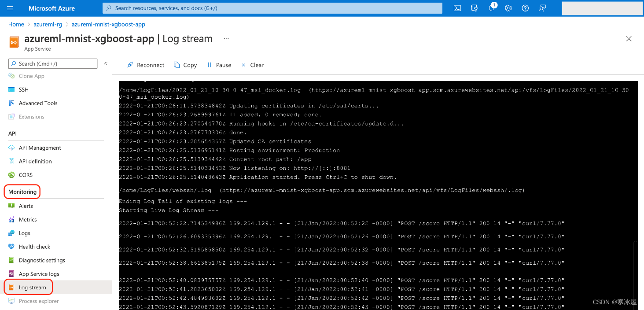This screenshot has width=644, height=310.
Task: Open the Directories and subscriptions filter icon
Action: coord(474,8)
